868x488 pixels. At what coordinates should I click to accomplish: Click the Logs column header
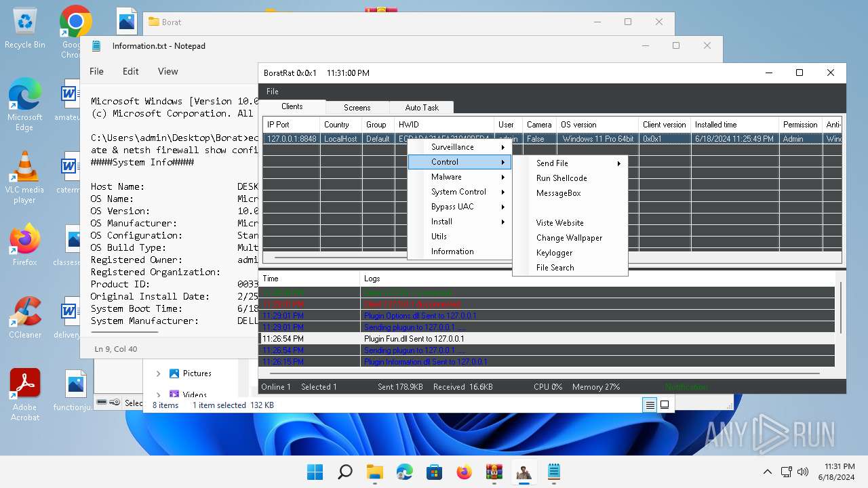pos(597,279)
